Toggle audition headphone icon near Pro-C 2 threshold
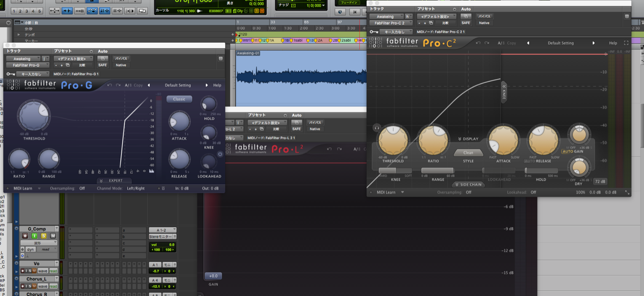 (x=376, y=128)
